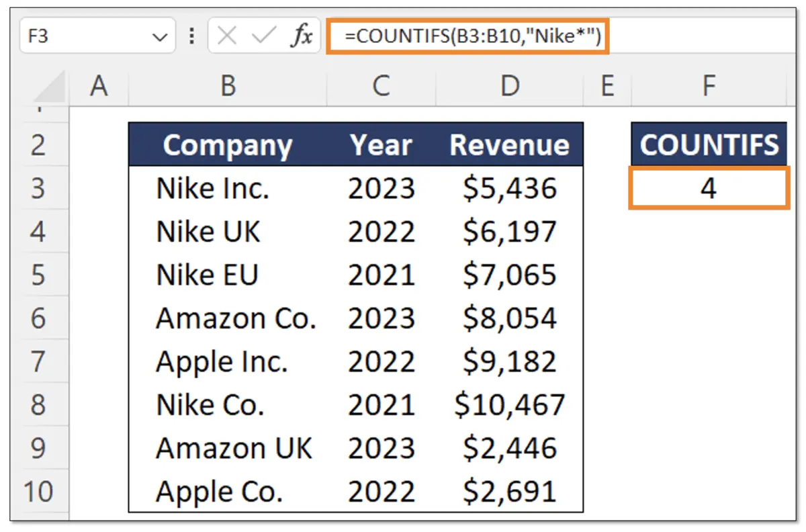The width and height of the screenshot is (806, 532).
Task: Click row 10 header
Action: [x=39, y=491]
